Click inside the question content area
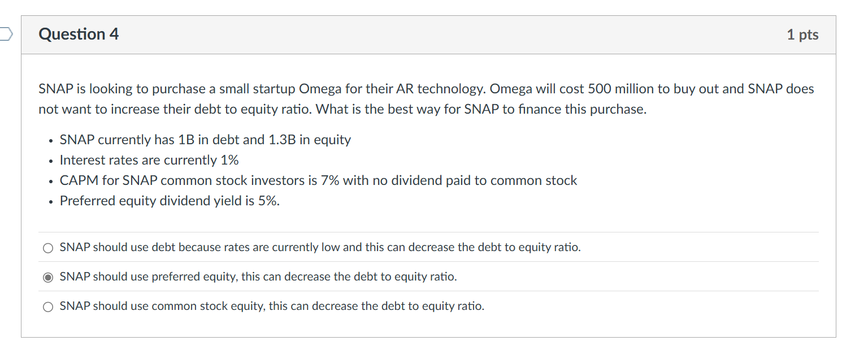Screen dimensions: 868x345 428,170
